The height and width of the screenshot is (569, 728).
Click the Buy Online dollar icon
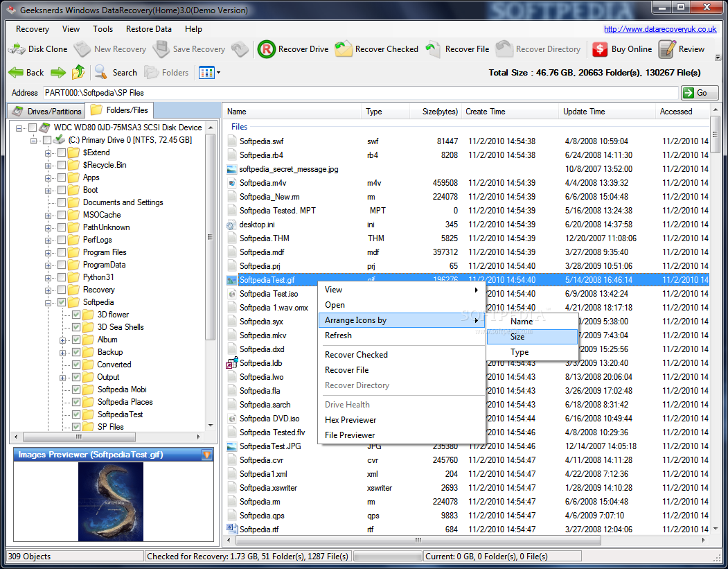tap(600, 49)
